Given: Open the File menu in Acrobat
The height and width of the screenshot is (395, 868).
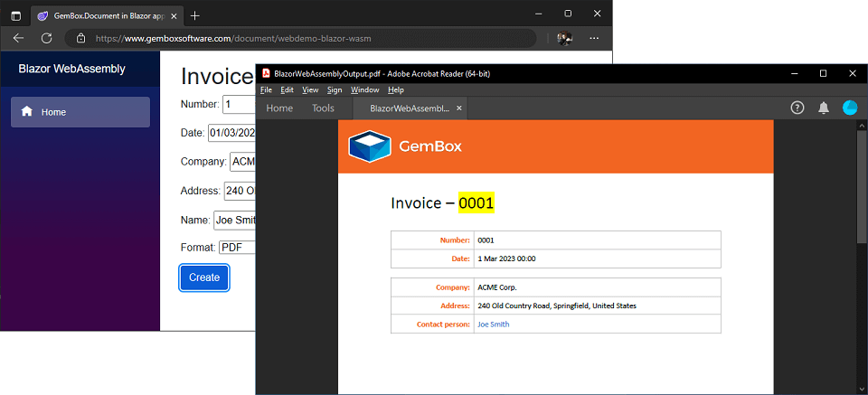Looking at the screenshot, I should coord(266,89).
